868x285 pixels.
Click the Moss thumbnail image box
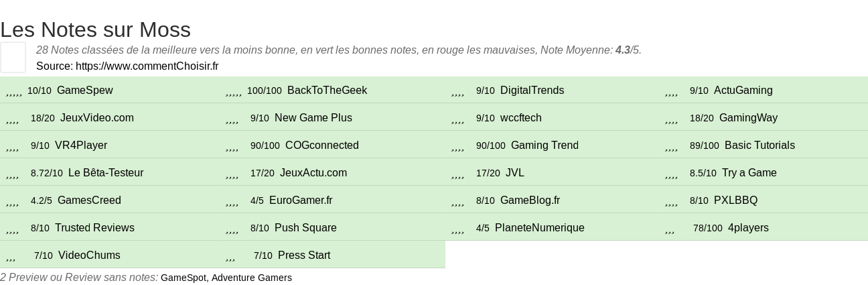[x=13, y=57]
